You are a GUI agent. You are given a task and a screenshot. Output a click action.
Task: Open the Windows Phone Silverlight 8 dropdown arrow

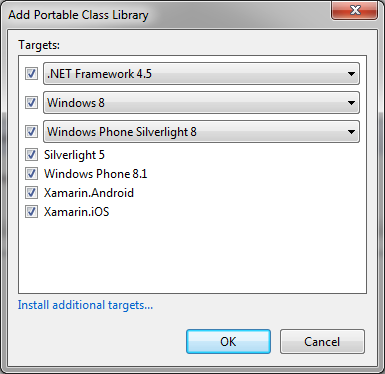click(351, 132)
